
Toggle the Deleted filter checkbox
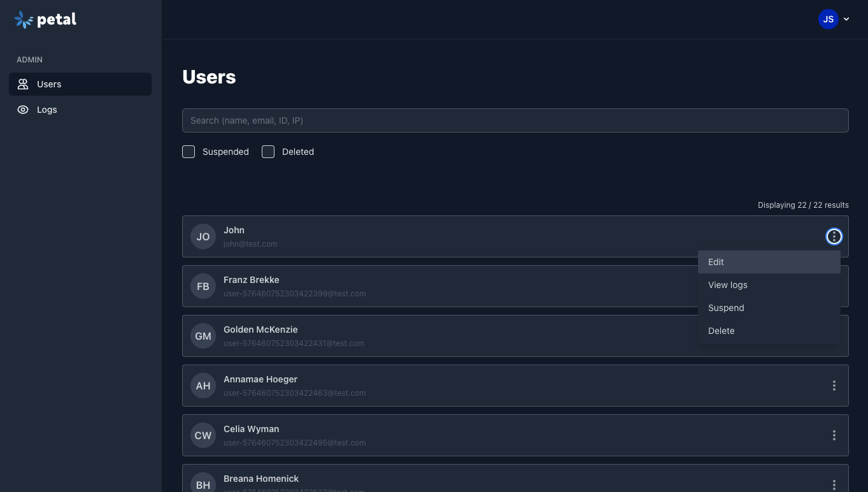268,152
